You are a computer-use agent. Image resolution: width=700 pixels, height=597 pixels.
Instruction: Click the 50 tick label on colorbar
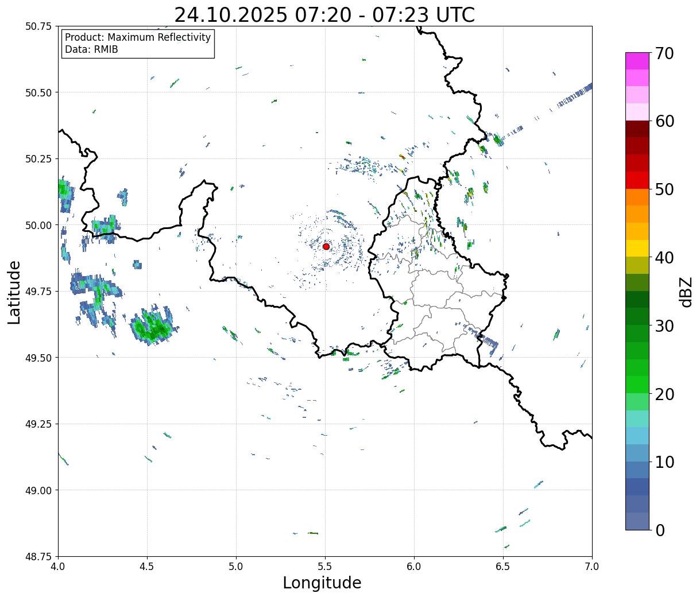664,189
